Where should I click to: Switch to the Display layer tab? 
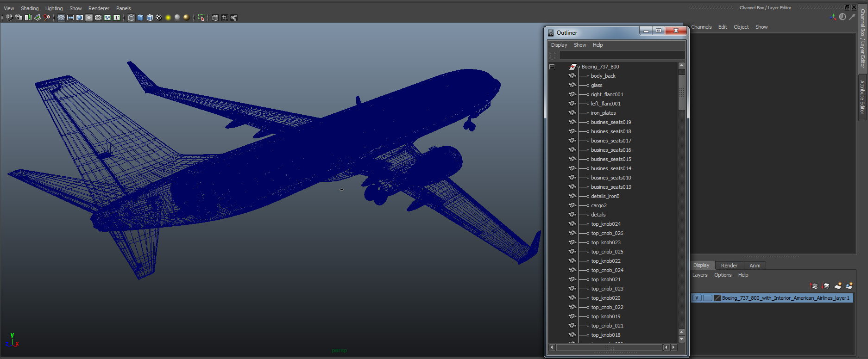pos(701,266)
